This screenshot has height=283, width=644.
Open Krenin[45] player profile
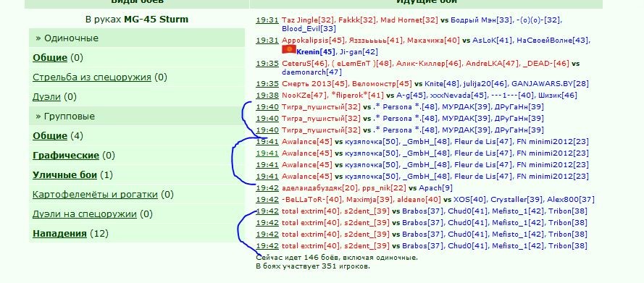[x=316, y=52]
